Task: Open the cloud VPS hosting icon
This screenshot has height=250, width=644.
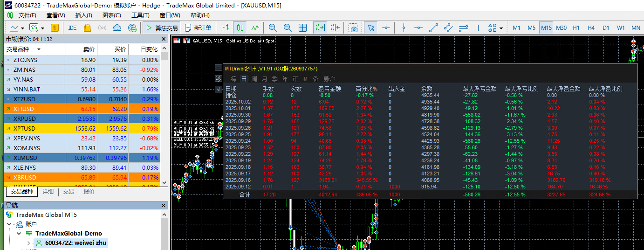Action: [117, 28]
